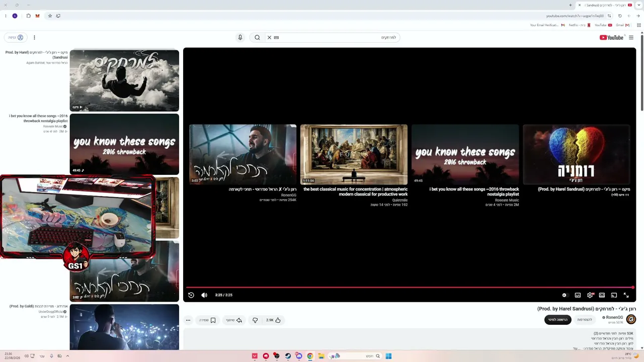Open the browser profile avatar
Viewport: 644px width, 362px height.
tap(15, 16)
